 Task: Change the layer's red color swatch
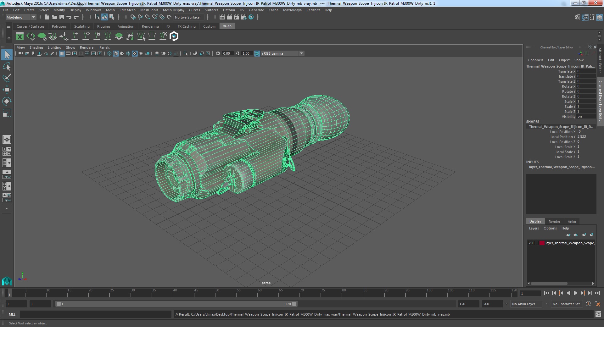(x=542, y=243)
